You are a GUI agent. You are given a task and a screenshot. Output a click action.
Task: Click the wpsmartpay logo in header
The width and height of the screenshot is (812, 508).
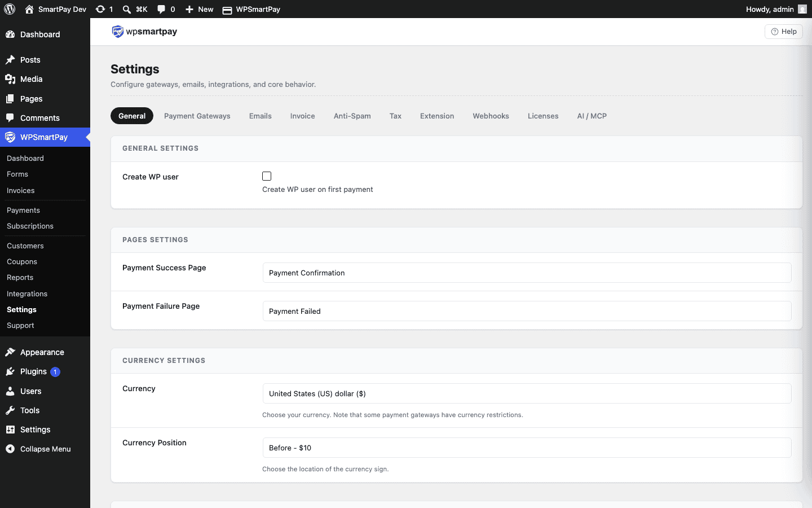click(144, 32)
